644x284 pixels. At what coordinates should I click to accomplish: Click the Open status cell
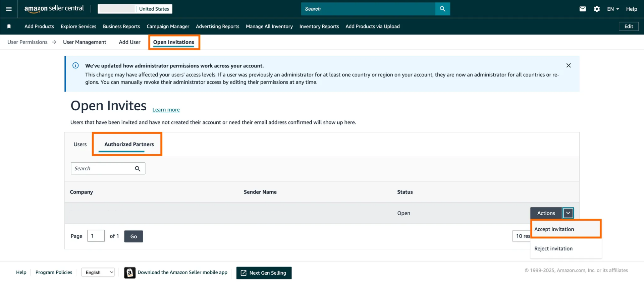pyautogui.click(x=404, y=213)
